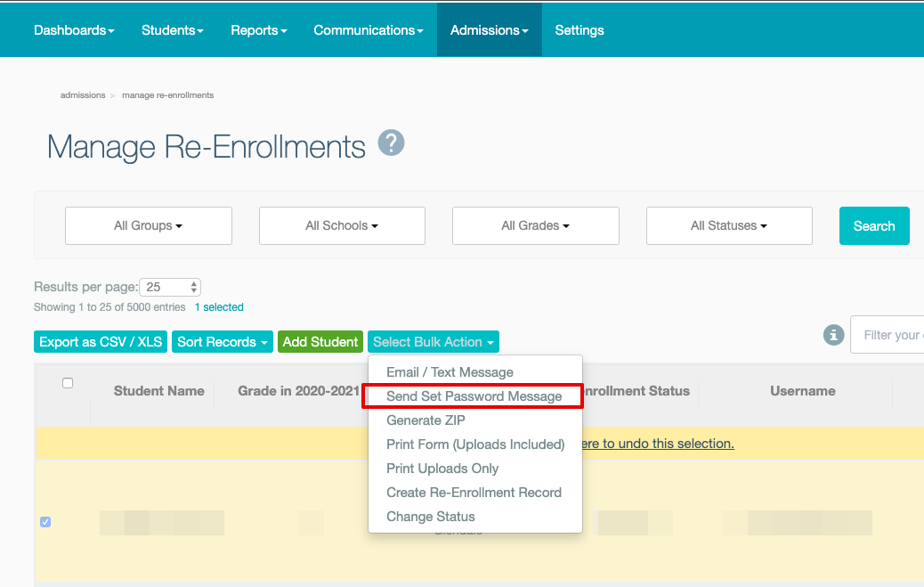Click the admissions breadcrumb link

click(x=83, y=95)
